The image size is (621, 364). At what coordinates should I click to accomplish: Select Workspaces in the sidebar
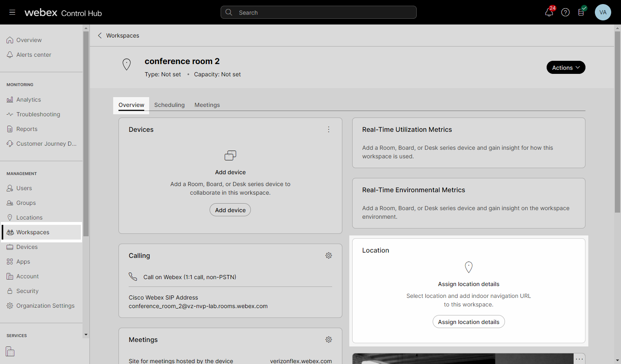(41, 232)
